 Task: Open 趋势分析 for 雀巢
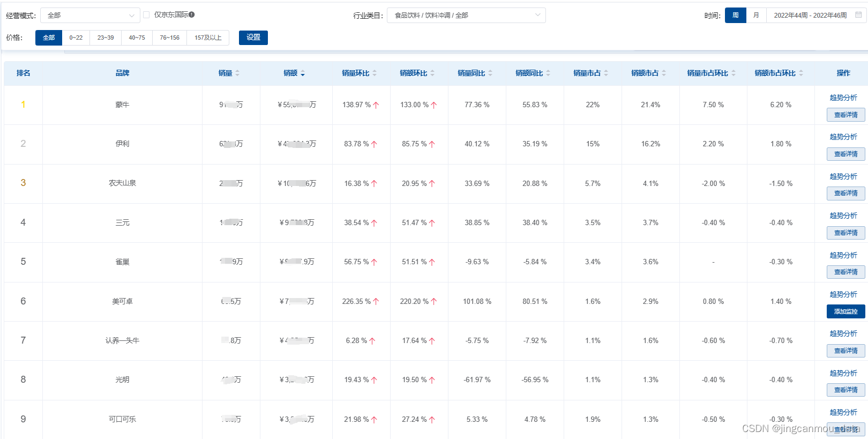coord(843,255)
